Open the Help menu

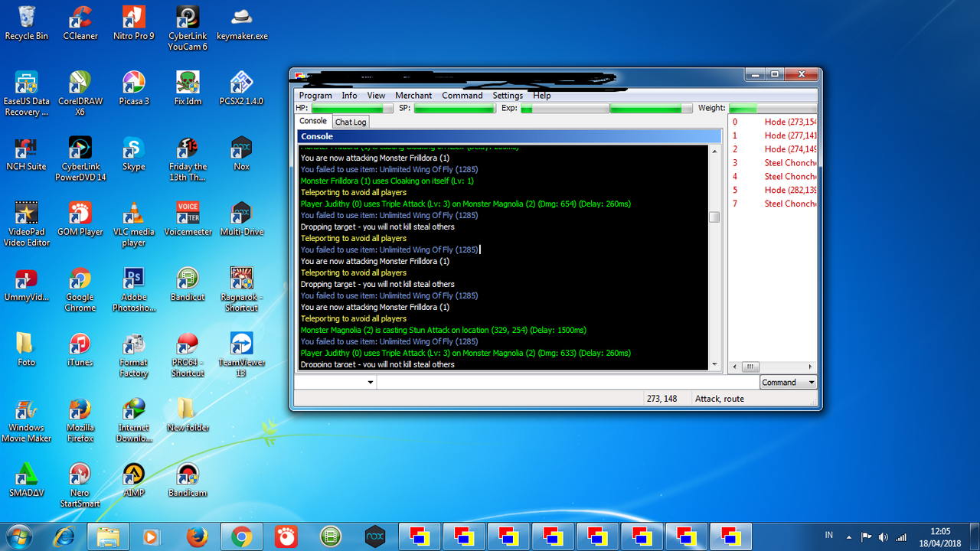542,96
